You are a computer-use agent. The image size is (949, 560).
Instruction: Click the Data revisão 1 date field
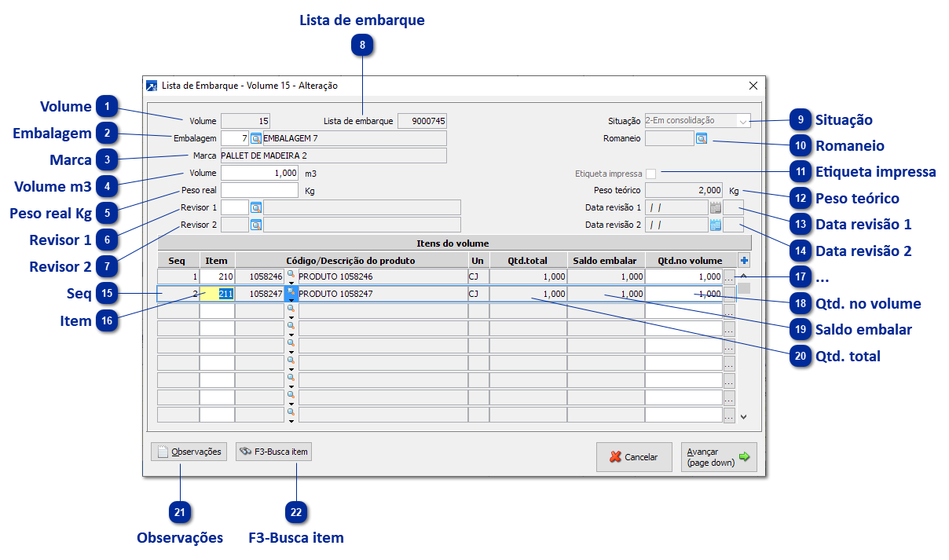pos(676,207)
